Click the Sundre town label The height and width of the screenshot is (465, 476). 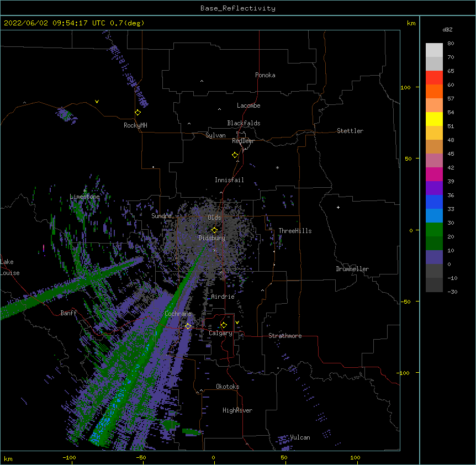(x=161, y=216)
